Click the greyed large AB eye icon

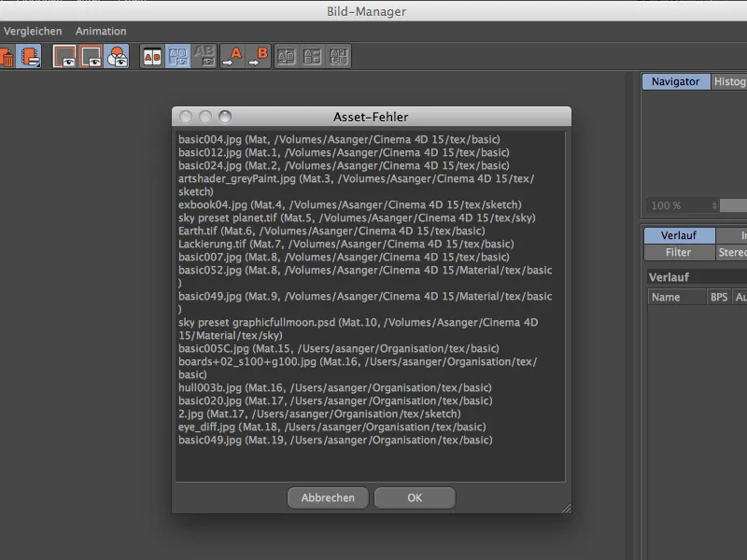tap(204, 56)
